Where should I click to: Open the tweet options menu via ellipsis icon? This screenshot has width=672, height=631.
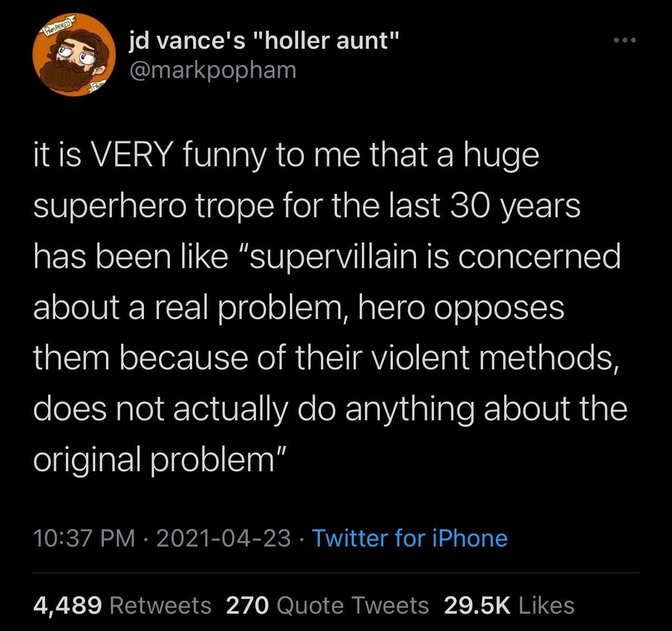(x=626, y=39)
